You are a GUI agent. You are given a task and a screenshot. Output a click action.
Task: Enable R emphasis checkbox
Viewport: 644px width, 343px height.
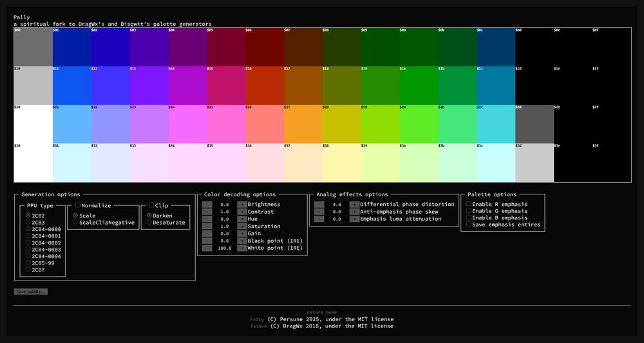(x=469, y=204)
